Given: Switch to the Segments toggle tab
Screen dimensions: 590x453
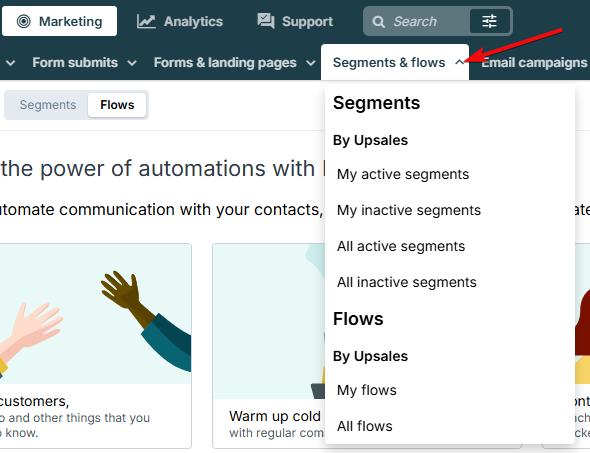Looking at the screenshot, I should click(x=48, y=105).
